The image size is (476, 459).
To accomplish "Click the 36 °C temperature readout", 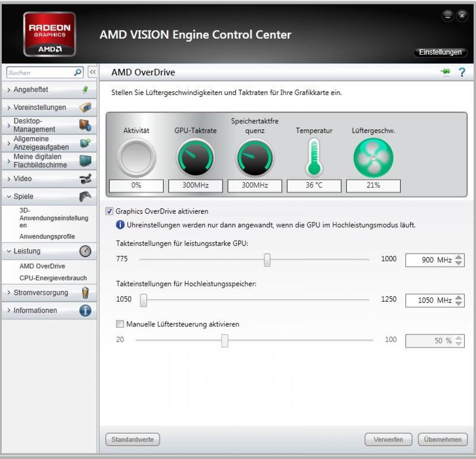I will click(314, 186).
